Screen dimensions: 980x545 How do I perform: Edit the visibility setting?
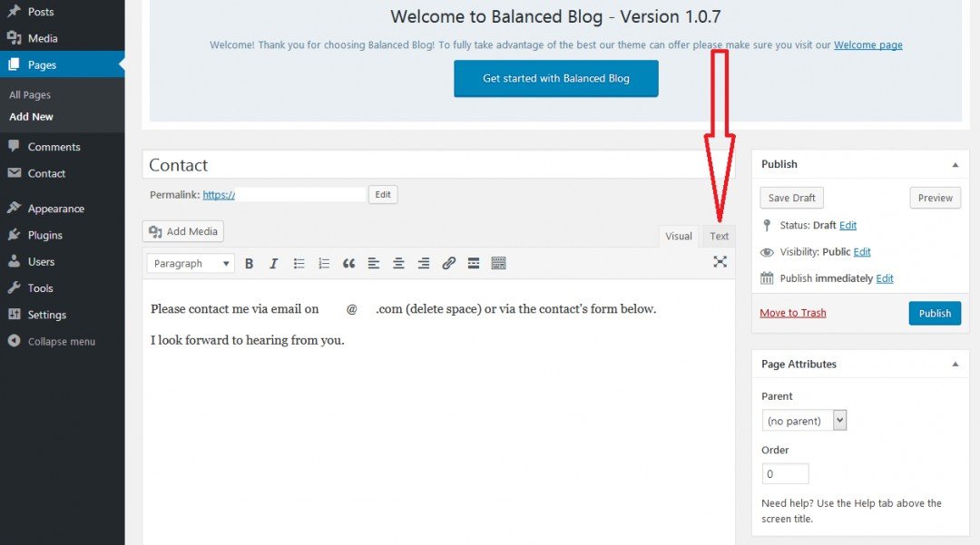pyautogui.click(x=862, y=252)
